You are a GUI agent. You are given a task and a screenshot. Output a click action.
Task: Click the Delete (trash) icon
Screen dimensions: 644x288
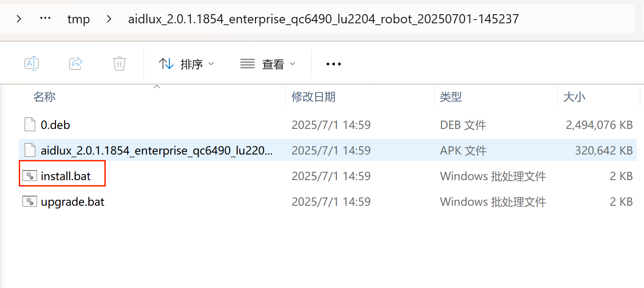tap(119, 64)
